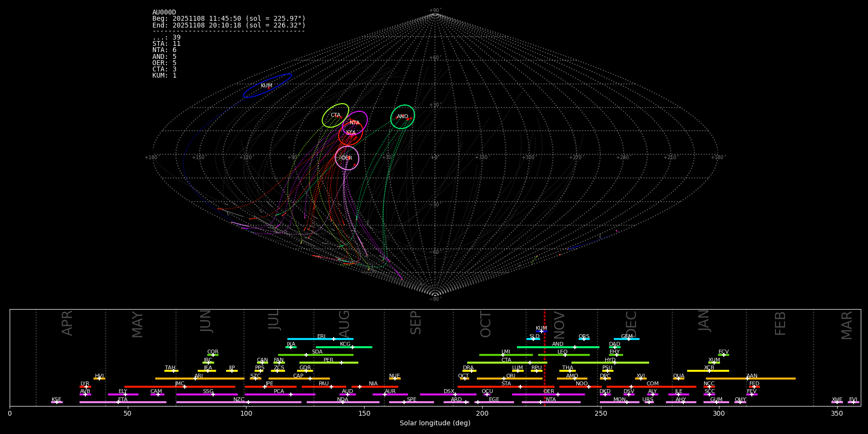The width and height of the screenshot is (868, 434).
Task: Select the ORI shower bar label
Action: [511, 376]
